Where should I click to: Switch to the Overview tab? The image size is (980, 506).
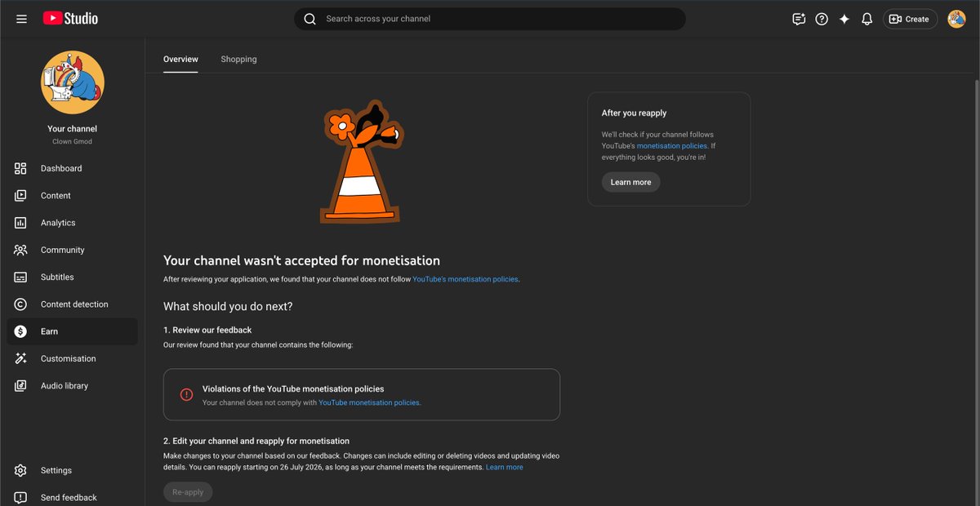point(180,59)
